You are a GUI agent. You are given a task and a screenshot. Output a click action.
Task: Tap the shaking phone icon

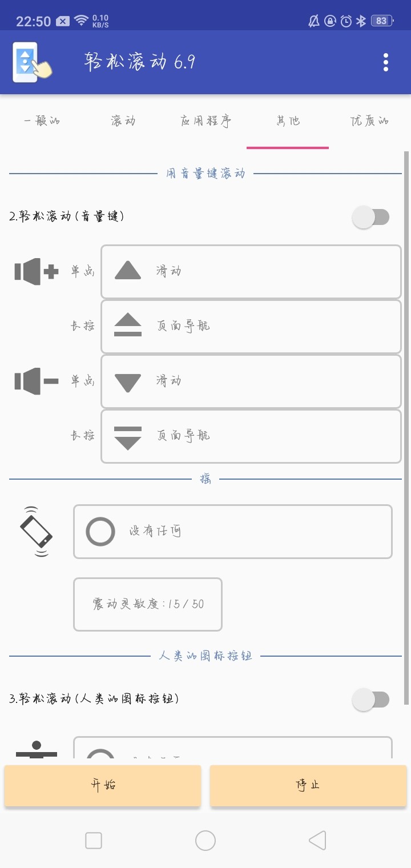click(x=36, y=531)
